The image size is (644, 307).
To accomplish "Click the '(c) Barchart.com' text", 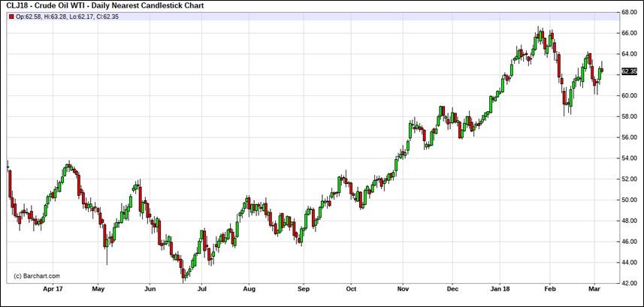I will tap(37, 276).
